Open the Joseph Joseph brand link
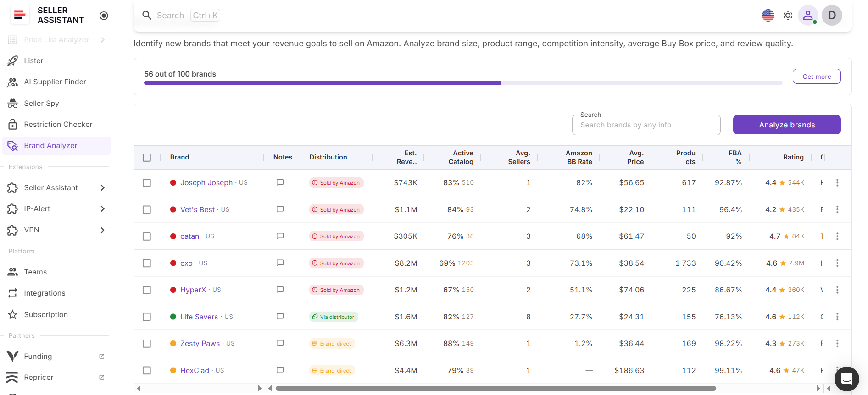Viewport: 868px width, 395px height. [206, 182]
